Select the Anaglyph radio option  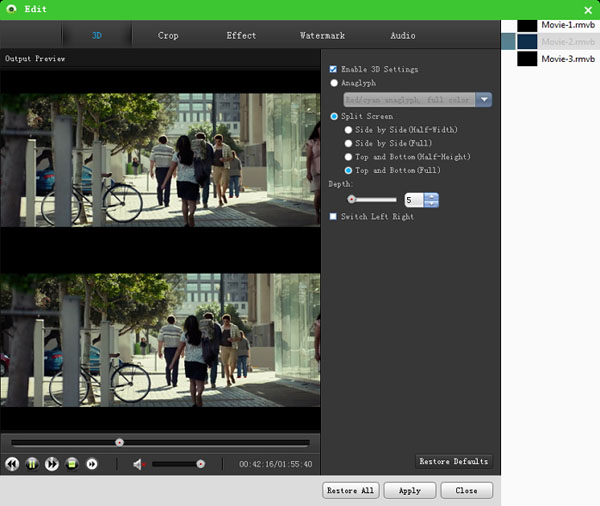click(x=334, y=83)
